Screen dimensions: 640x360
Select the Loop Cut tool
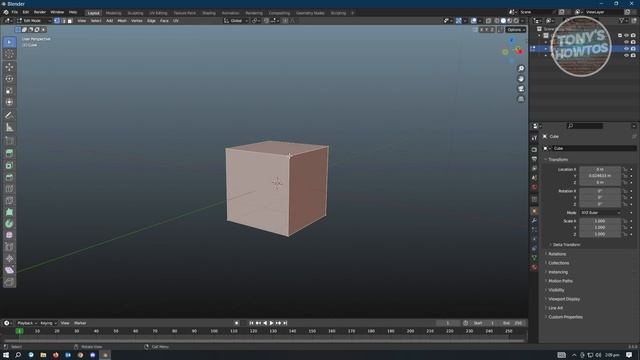click(9, 189)
